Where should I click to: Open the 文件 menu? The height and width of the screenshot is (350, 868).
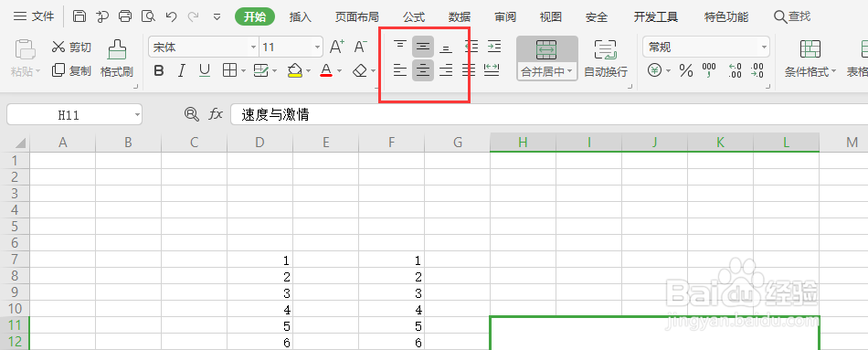click(x=34, y=16)
